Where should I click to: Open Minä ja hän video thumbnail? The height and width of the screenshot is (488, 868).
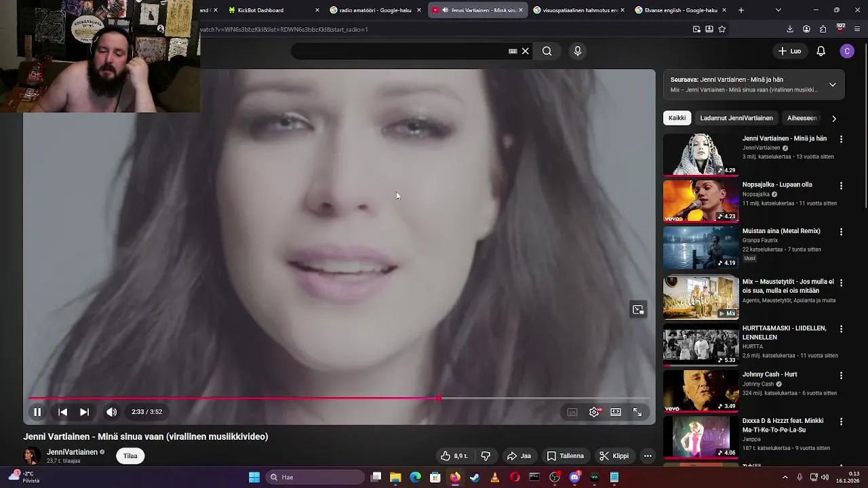click(x=701, y=155)
